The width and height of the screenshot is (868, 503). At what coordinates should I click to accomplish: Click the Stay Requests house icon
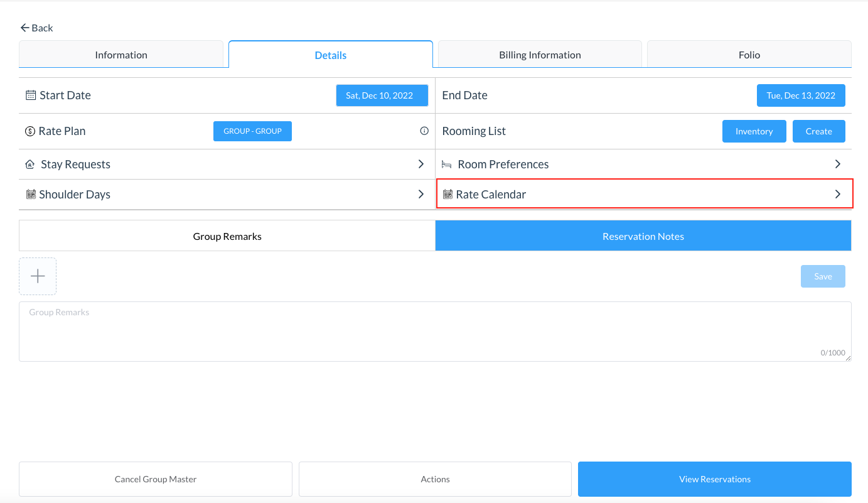pos(30,165)
